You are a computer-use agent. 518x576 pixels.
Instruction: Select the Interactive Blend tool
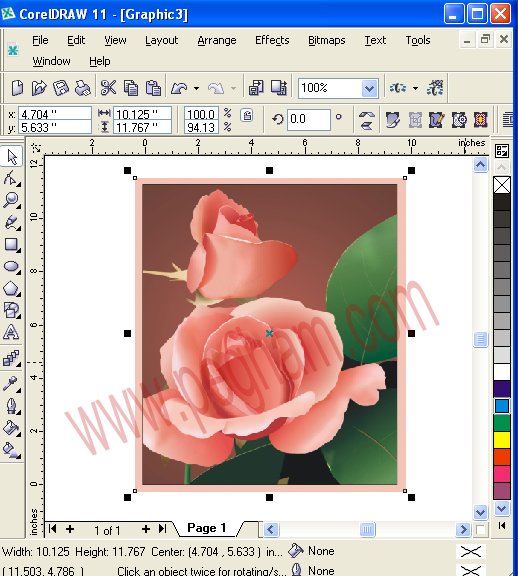[x=12, y=358]
